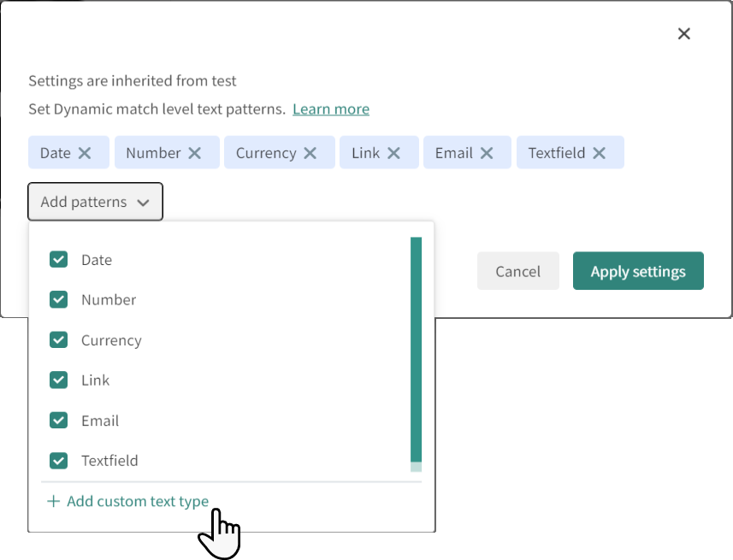Click Apply settings button
The height and width of the screenshot is (560, 733).
coord(638,271)
